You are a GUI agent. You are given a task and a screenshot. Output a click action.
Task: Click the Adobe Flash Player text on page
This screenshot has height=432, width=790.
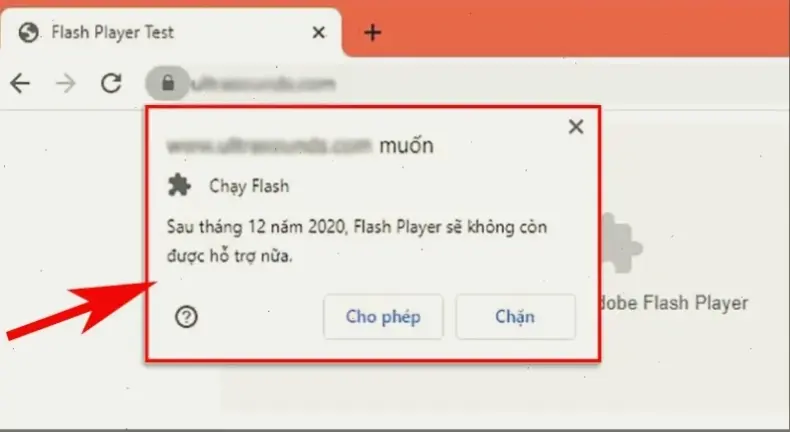click(x=674, y=303)
